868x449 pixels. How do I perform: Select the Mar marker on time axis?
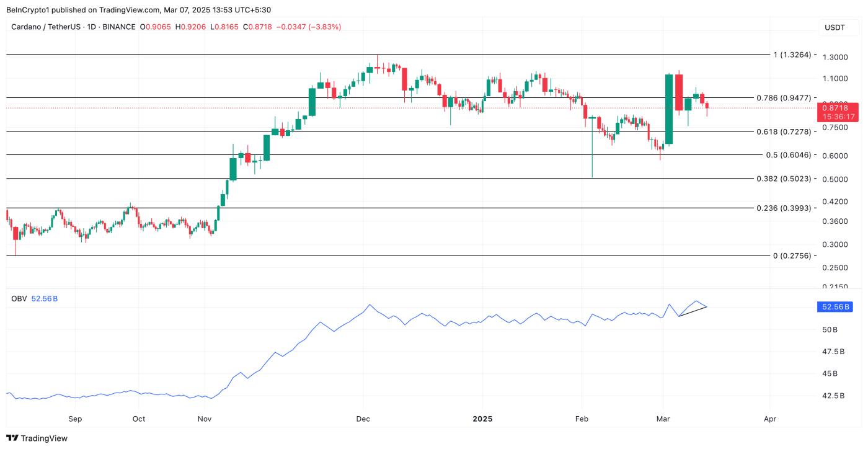(x=663, y=419)
